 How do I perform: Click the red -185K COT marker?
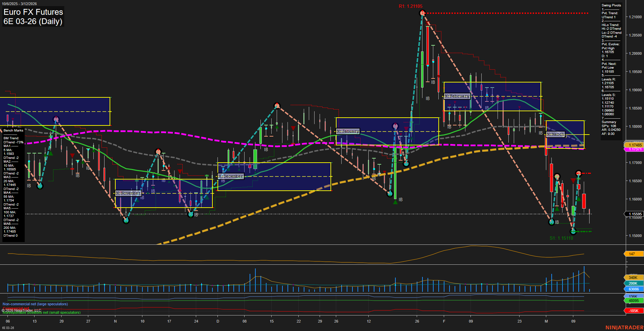tap(633, 311)
